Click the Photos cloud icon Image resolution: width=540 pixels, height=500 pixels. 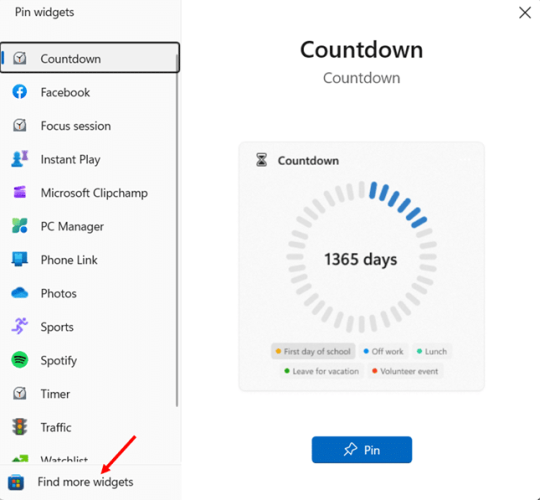tap(20, 293)
